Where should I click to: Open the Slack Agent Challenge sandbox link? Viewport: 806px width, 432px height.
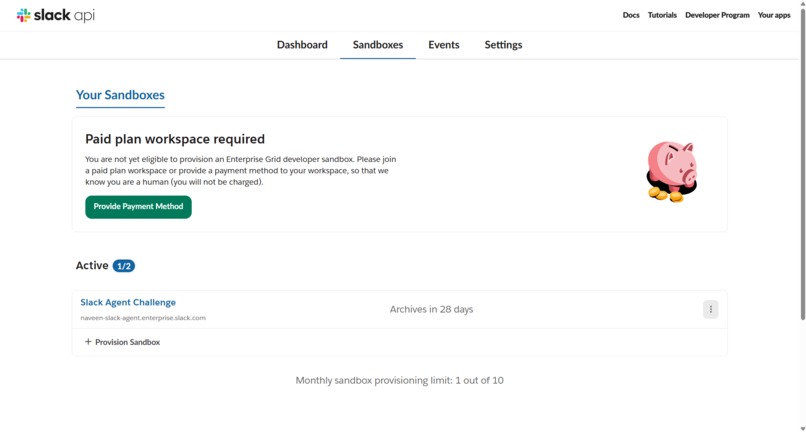coord(128,302)
